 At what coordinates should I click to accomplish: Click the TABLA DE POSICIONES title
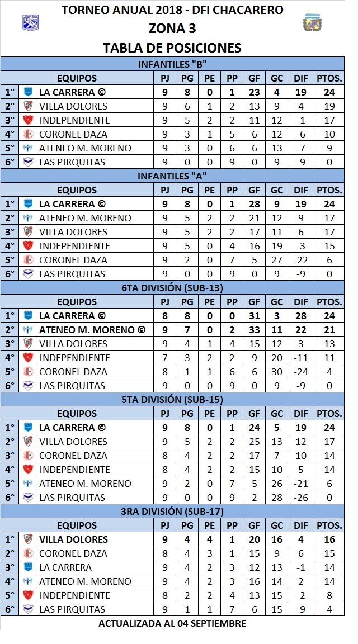click(172, 48)
